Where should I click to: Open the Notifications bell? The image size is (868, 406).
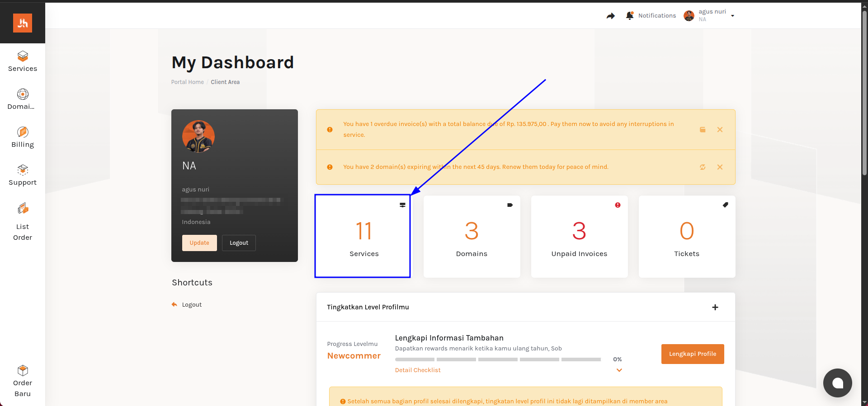coord(629,16)
